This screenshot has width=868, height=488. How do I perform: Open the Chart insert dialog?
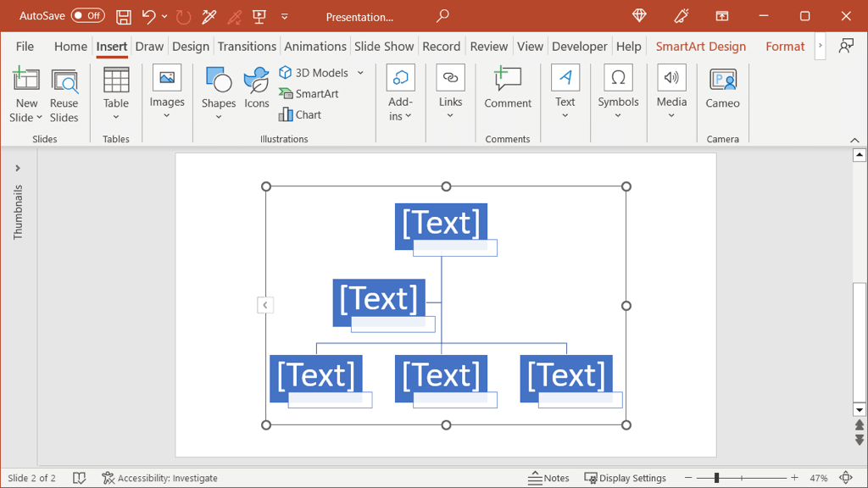[x=300, y=115]
